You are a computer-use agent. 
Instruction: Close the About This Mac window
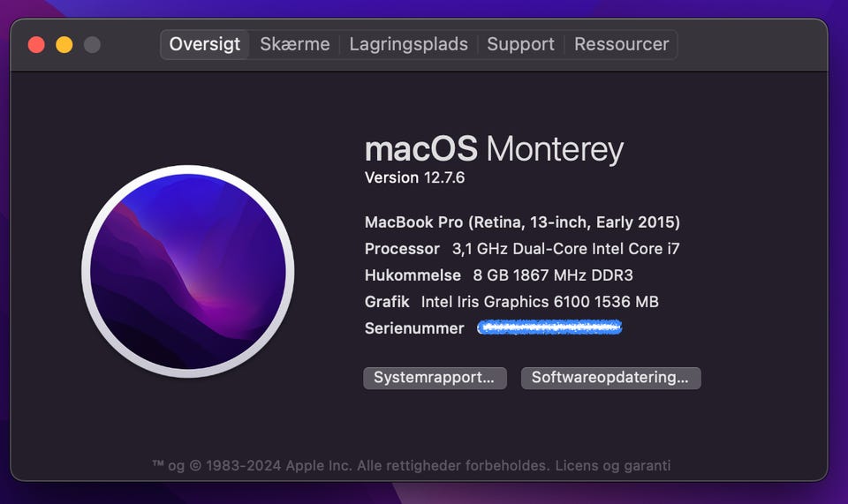(x=36, y=44)
